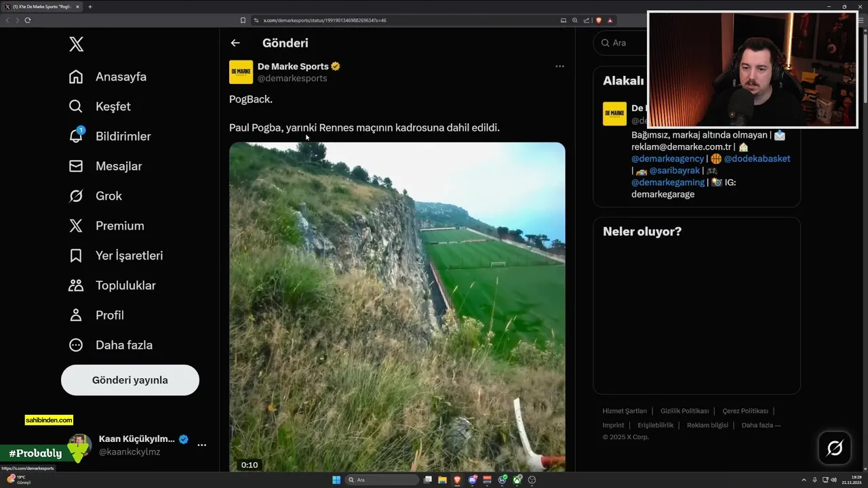Open the floating Grok button

tap(835, 448)
